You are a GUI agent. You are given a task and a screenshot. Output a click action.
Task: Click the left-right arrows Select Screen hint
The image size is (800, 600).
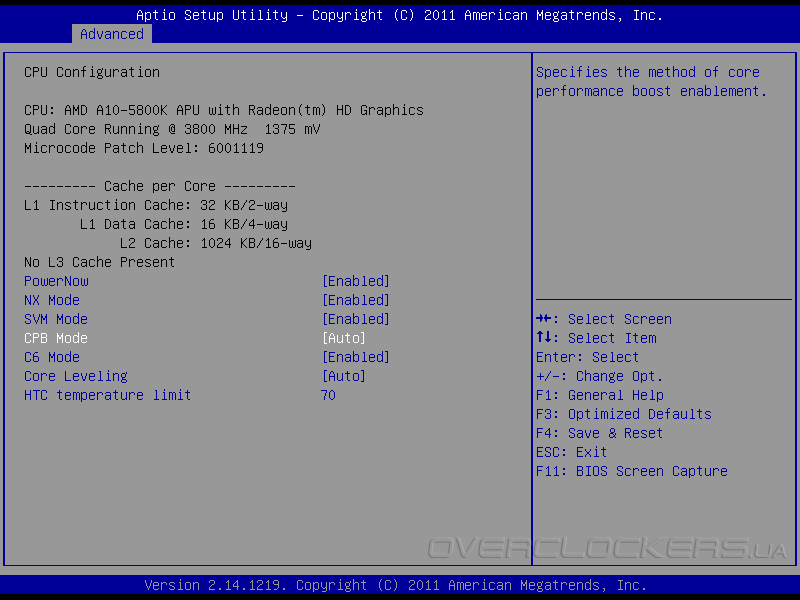pyautogui.click(x=604, y=319)
